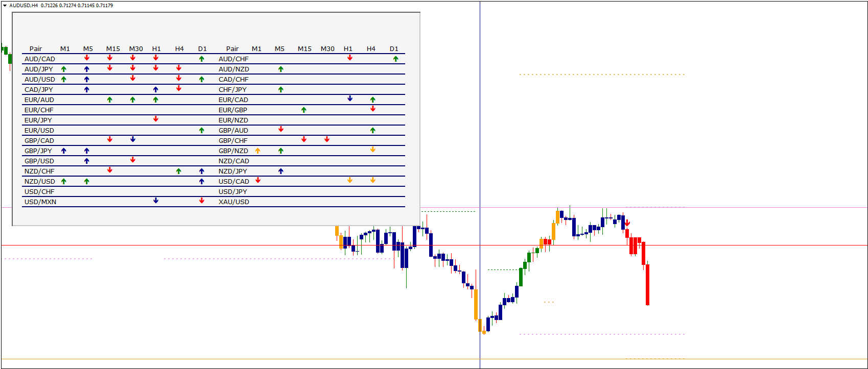This screenshot has width=868, height=369.
Task: Select the XAU/USD pair label
Action: tap(234, 202)
